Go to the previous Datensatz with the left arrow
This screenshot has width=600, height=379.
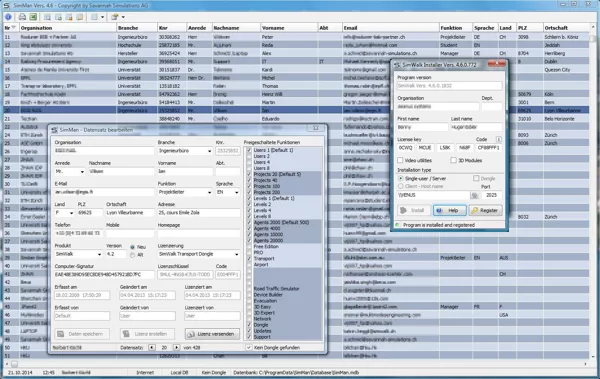[x=152, y=348]
